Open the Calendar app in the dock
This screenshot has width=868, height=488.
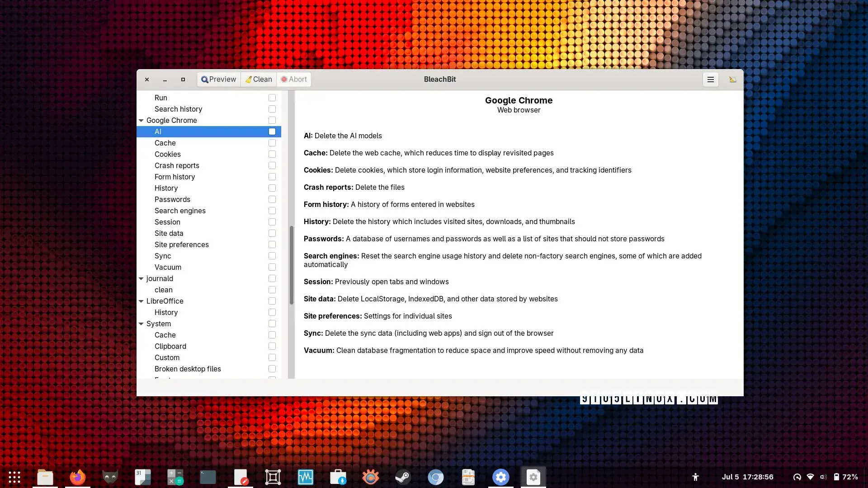pos(143,477)
